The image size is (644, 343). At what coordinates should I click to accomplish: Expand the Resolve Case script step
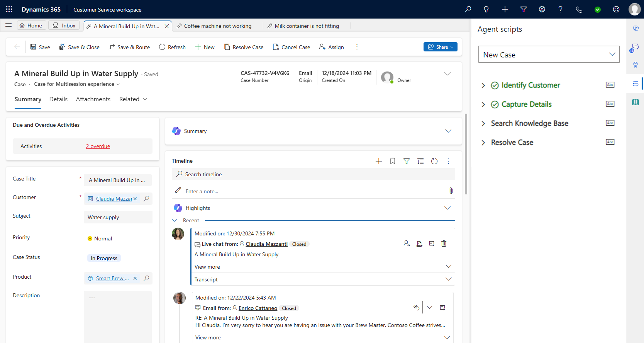483,143
